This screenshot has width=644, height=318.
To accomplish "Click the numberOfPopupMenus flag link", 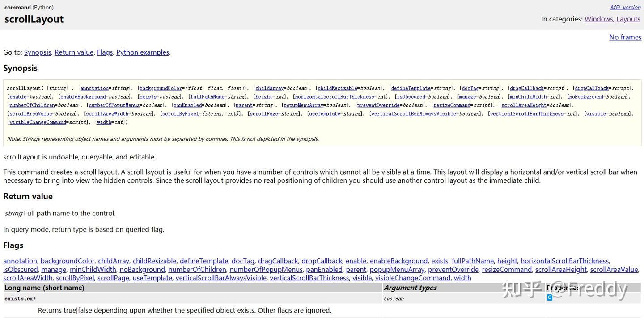I will coord(266,270).
